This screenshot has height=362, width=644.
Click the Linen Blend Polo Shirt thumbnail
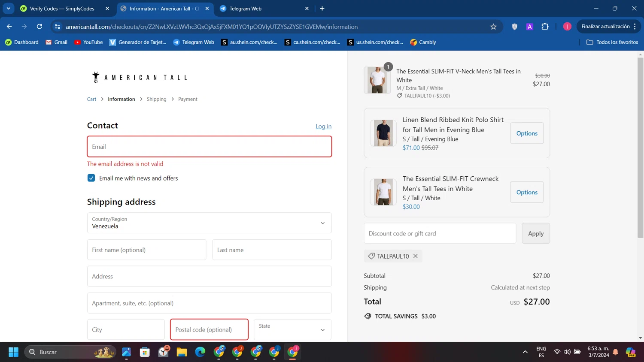tap(383, 133)
